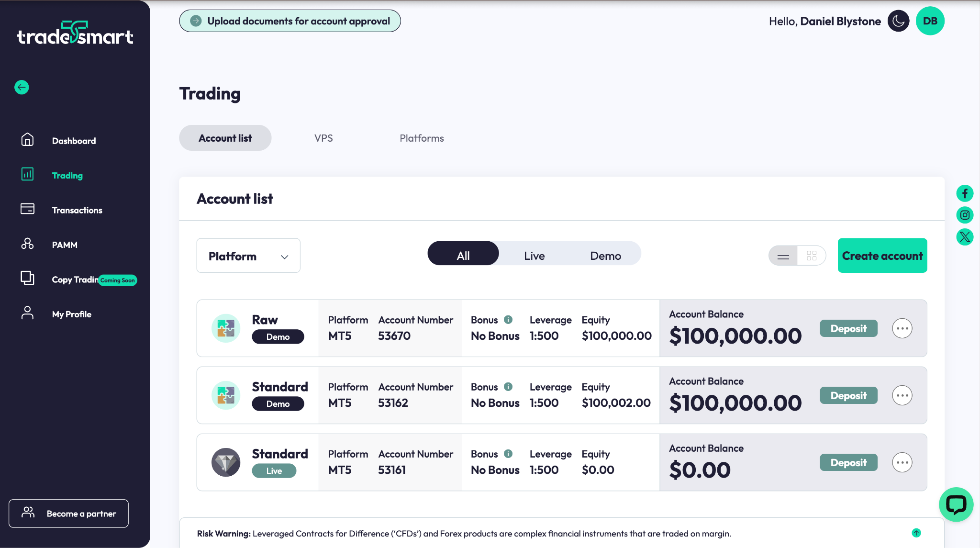Open Trading from the sidebar
Viewport: 980px width, 548px height.
[x=67, y=175]
